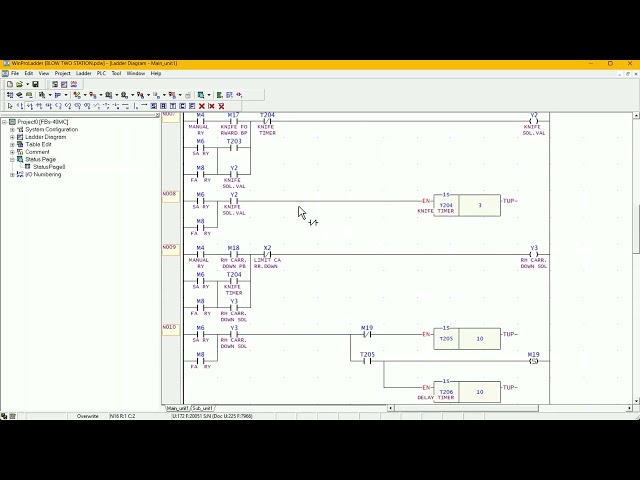640x480 pixels.
Task: Click the I/O Numbering tree icon
Action: [20, 174]
